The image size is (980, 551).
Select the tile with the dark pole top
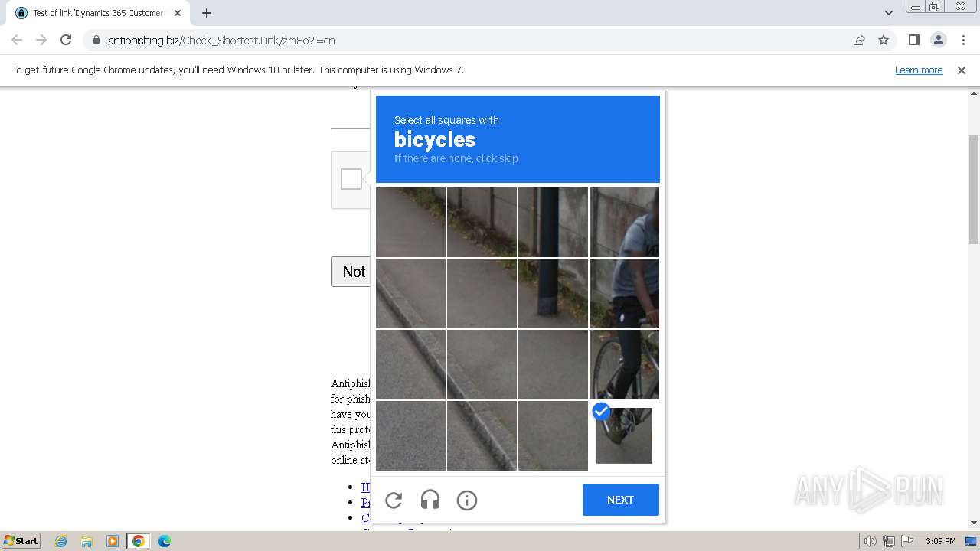coord(553,222)
